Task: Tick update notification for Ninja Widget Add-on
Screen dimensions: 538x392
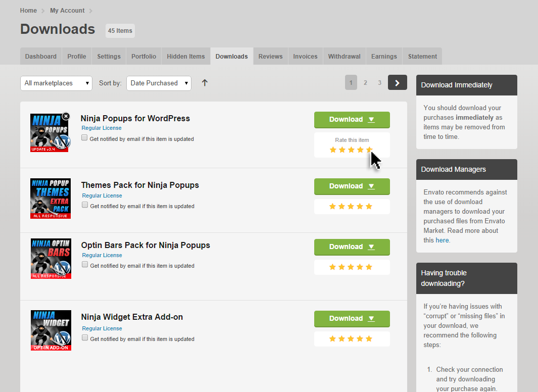Action: click(x=85, y=338)
